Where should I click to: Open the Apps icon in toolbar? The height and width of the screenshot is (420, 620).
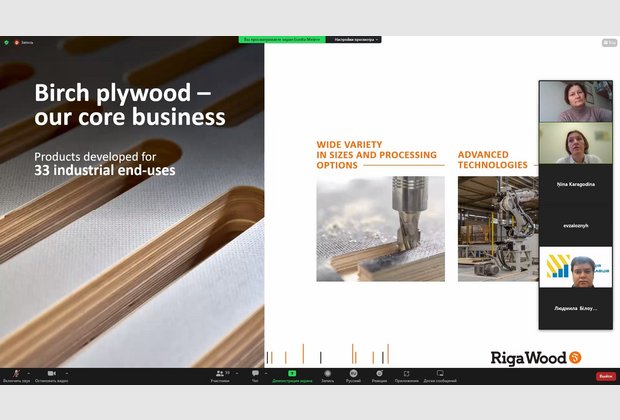407,373
